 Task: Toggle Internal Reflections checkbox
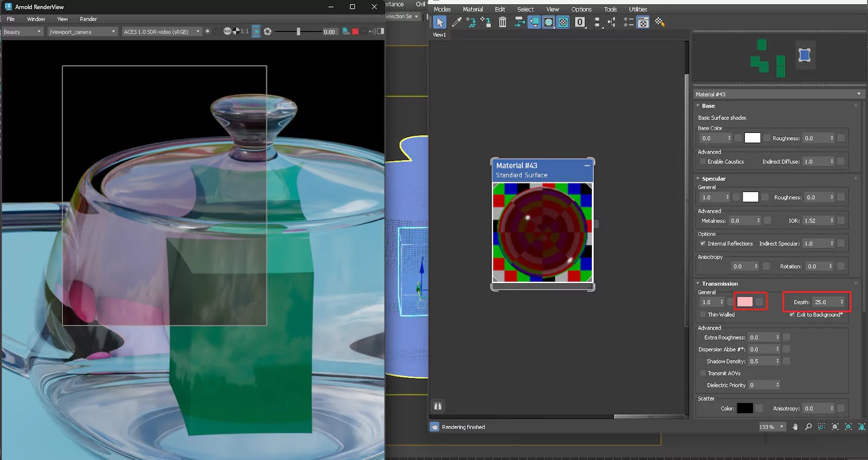703,244
